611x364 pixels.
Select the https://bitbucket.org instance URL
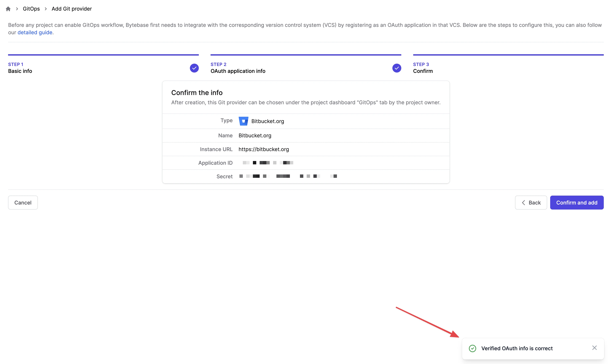(x=264, y=149)
